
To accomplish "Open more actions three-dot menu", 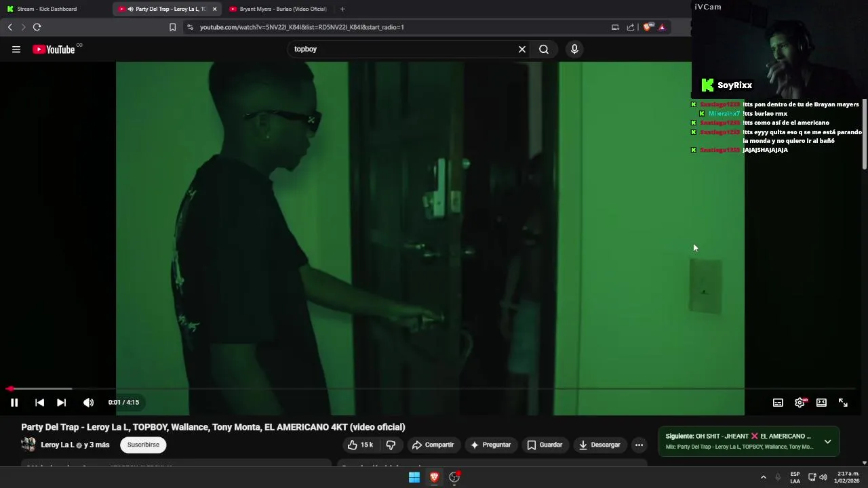I will coord(639,445).
